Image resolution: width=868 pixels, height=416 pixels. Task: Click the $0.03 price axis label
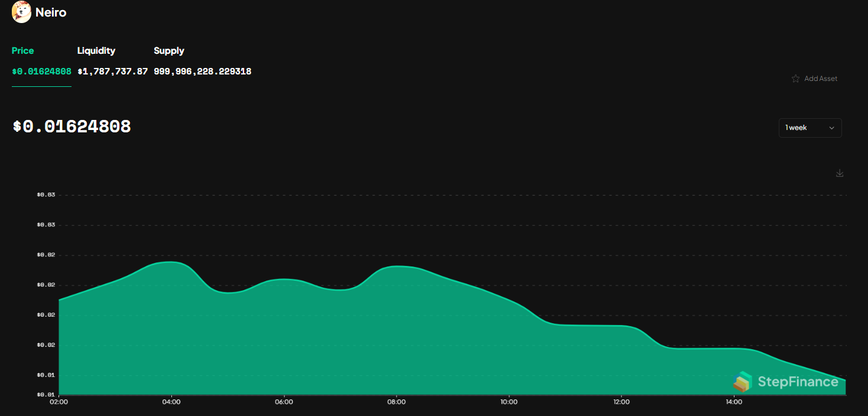(47, 194)
